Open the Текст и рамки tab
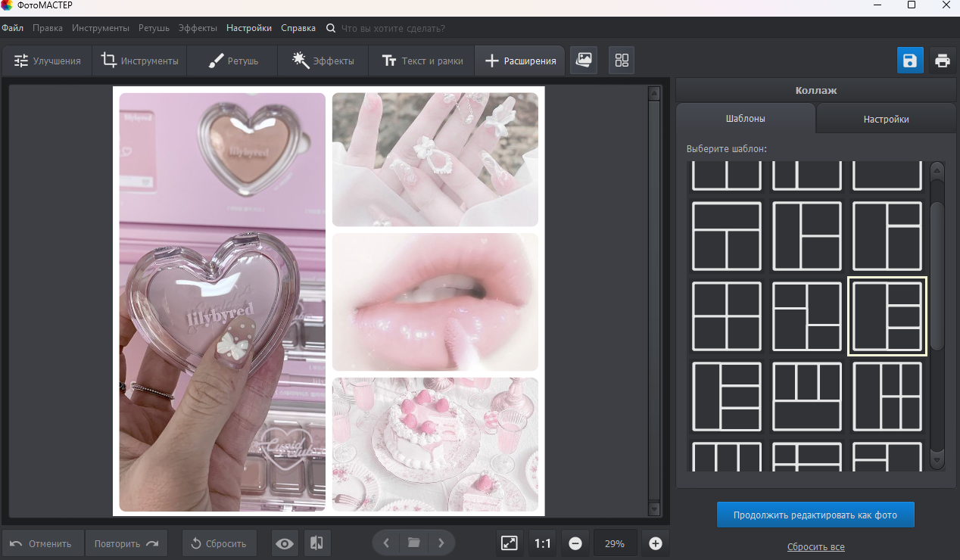This screenshot has height=560, width=960. coord(422,61)
